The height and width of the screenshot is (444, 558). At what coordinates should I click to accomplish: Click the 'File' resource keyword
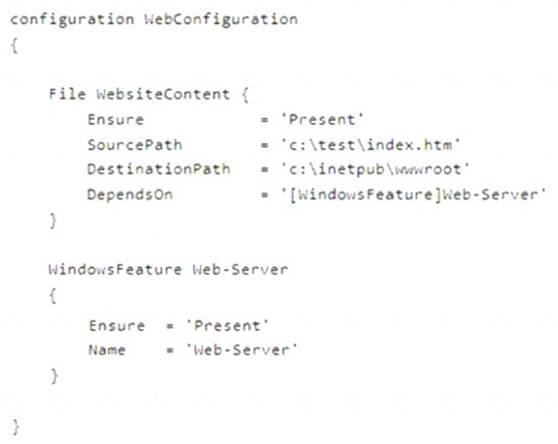[67, 94]
